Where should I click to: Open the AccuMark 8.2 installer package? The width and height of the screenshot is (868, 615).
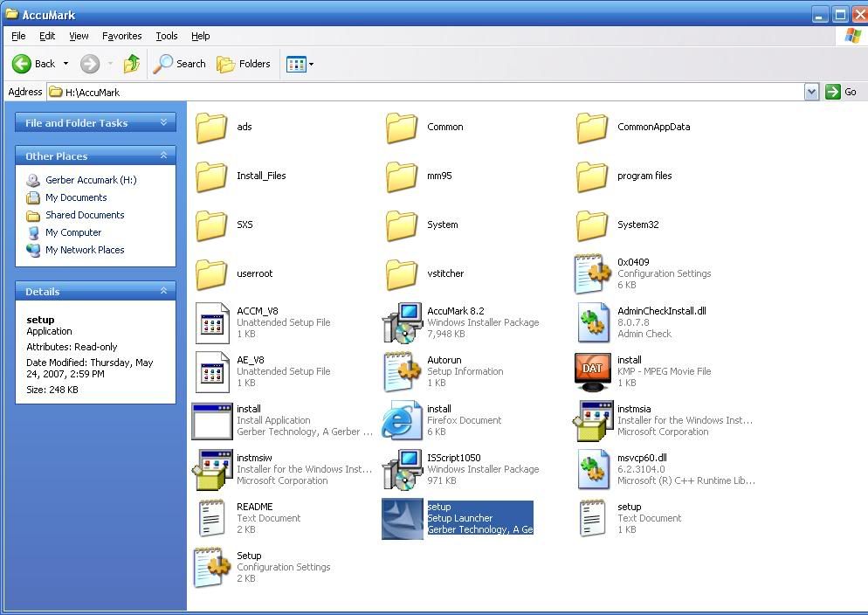click(403, 323)
